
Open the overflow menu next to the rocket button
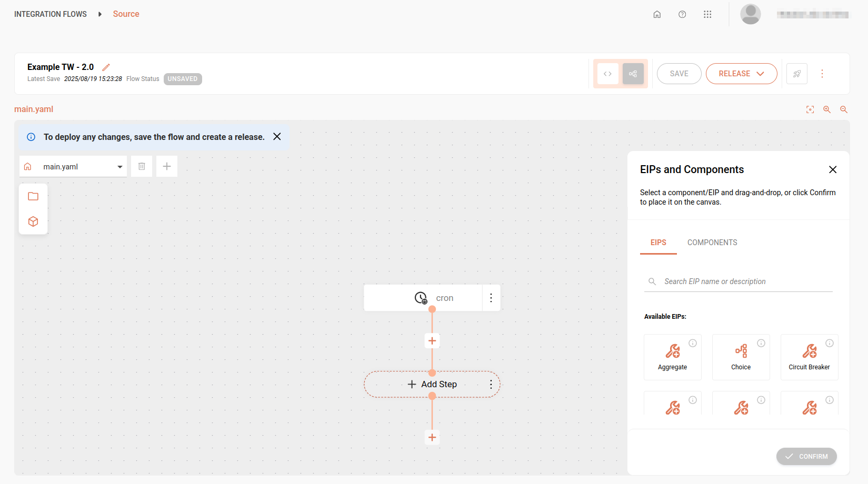[x=822, y=74]
